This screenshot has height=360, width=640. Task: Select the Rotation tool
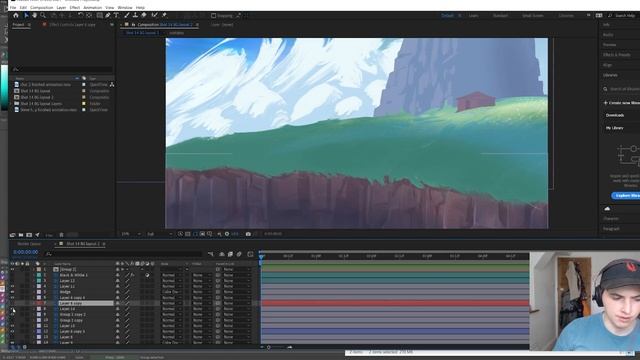click(80, 16)
